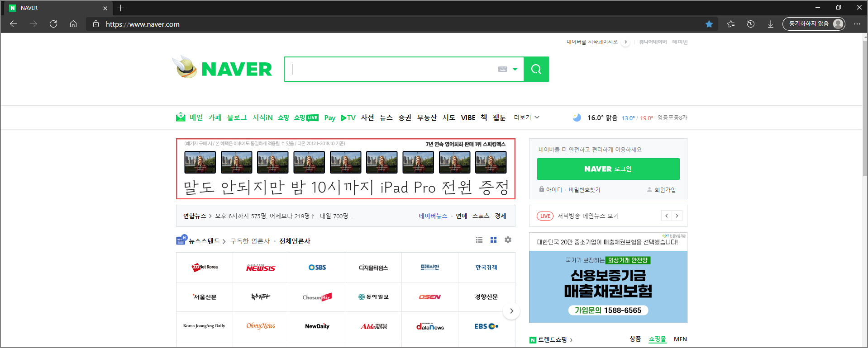Select the 전체언론사 tab

click(295, 241)
